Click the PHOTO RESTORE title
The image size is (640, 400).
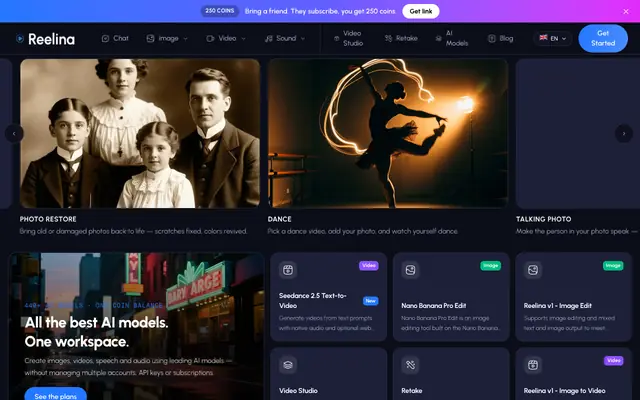coord(48,219)
